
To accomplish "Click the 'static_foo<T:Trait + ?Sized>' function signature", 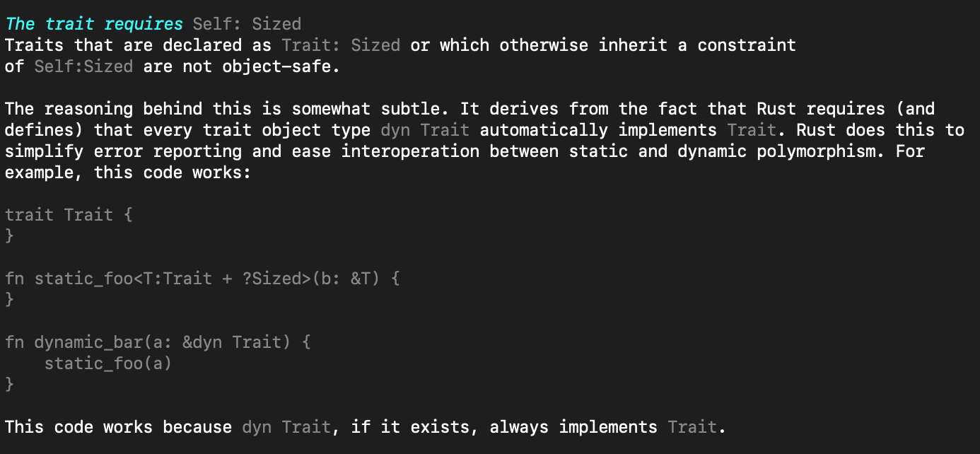I will point(173,279).
